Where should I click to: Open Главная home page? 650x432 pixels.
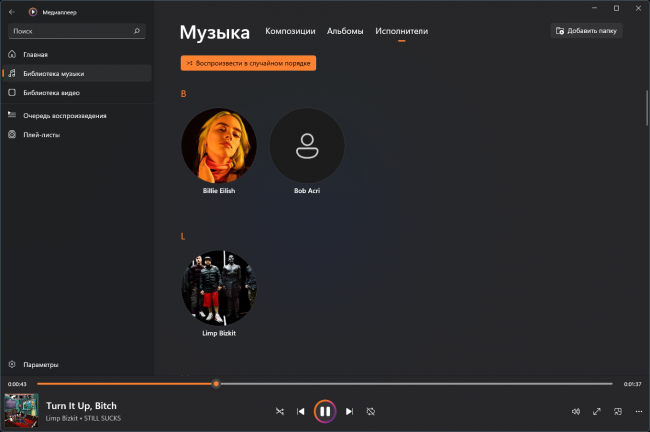tap(77, 54)
